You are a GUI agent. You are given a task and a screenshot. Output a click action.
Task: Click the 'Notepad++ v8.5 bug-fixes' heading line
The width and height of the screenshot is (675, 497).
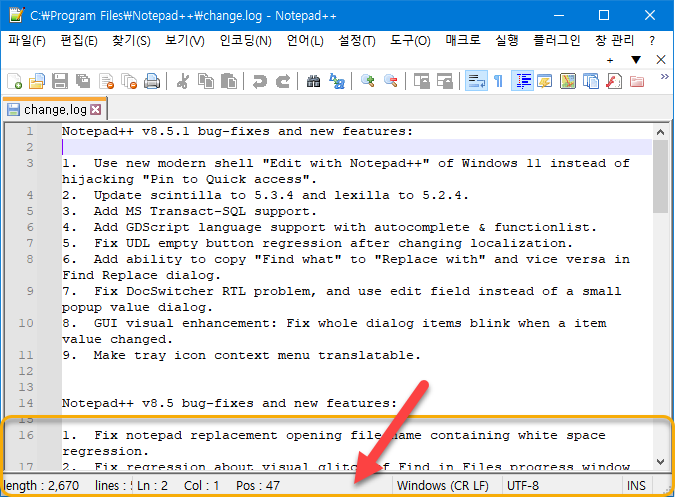[x=229, y=404]
